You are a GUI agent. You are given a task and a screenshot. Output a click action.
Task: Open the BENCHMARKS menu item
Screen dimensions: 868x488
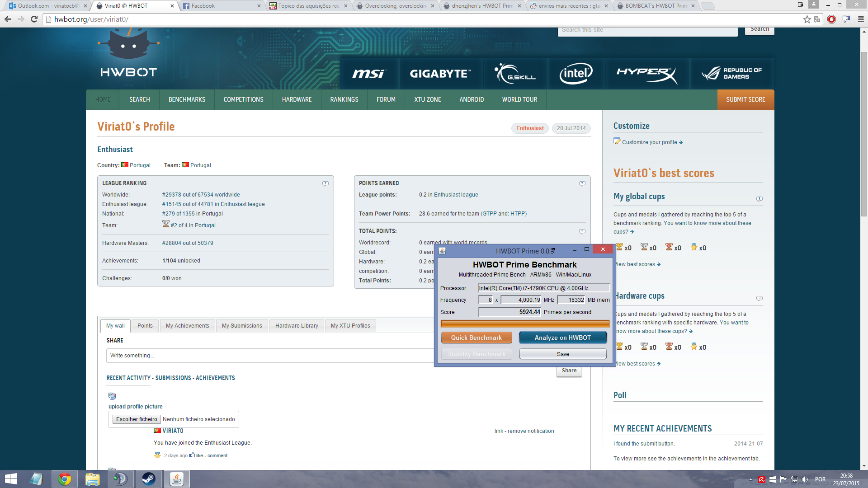tap(187, 99)
